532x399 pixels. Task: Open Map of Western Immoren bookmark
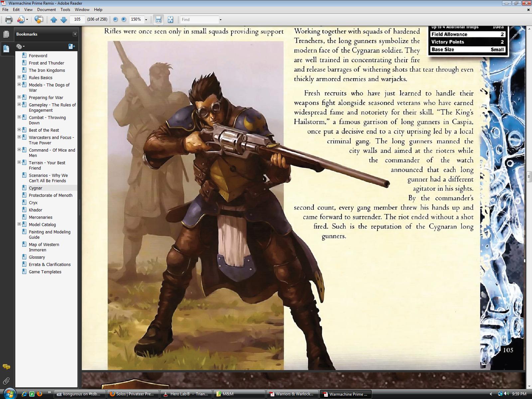[44, 247]
